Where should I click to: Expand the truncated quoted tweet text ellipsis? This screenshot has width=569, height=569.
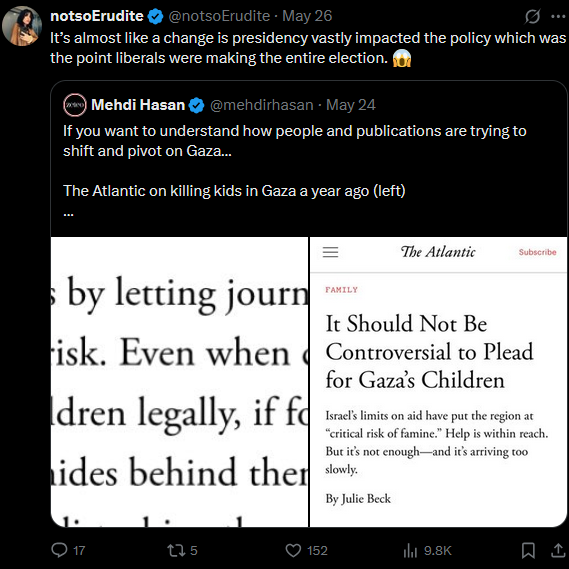pyautogui.click(x=68, y=214)
